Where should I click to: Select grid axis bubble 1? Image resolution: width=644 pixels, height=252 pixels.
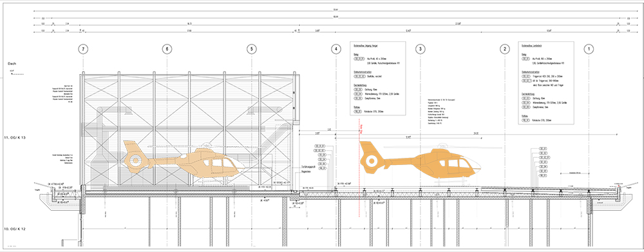pyautogui.click(x=589, y=50)
